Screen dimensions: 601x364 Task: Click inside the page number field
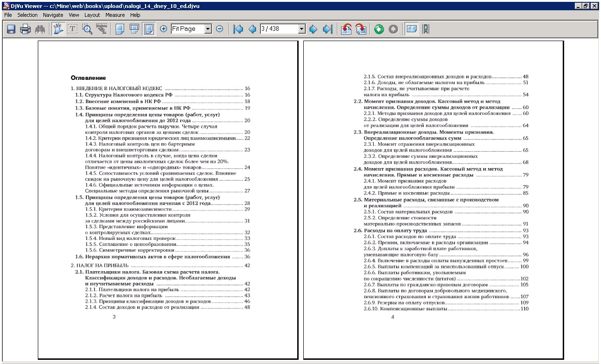pos(278,29)
